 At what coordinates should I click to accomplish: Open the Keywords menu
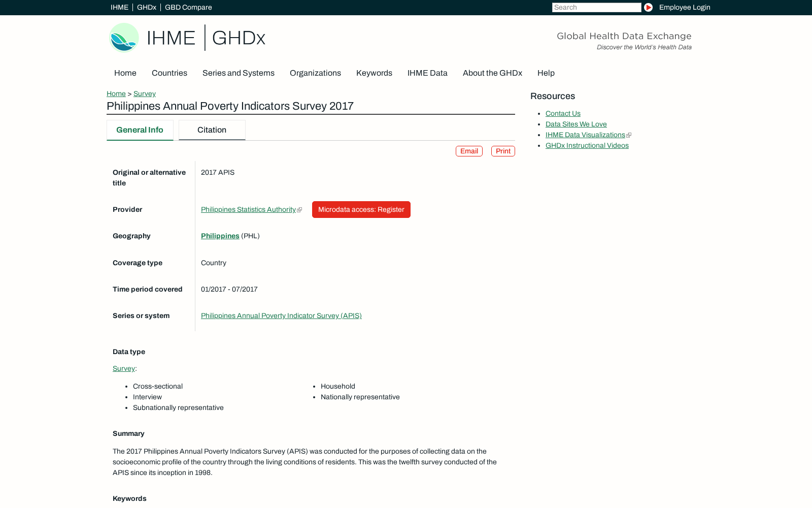click(x=374, y=73)
